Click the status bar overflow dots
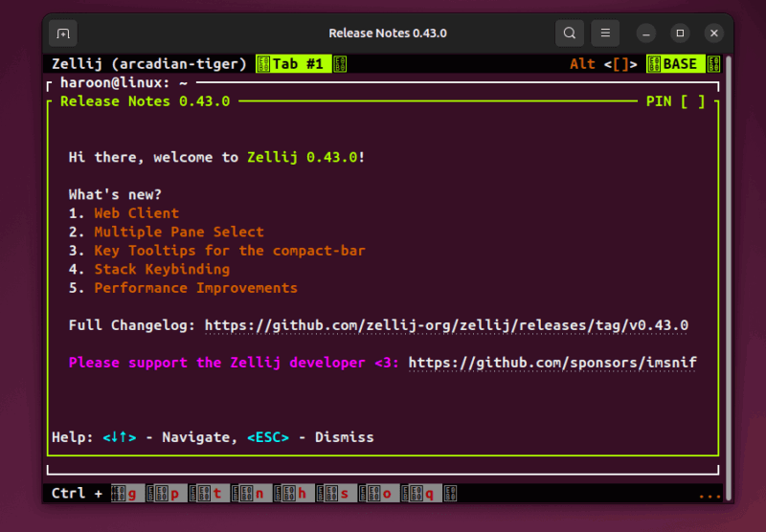Viewport: 766px width, 532px height. coord(710,496)
